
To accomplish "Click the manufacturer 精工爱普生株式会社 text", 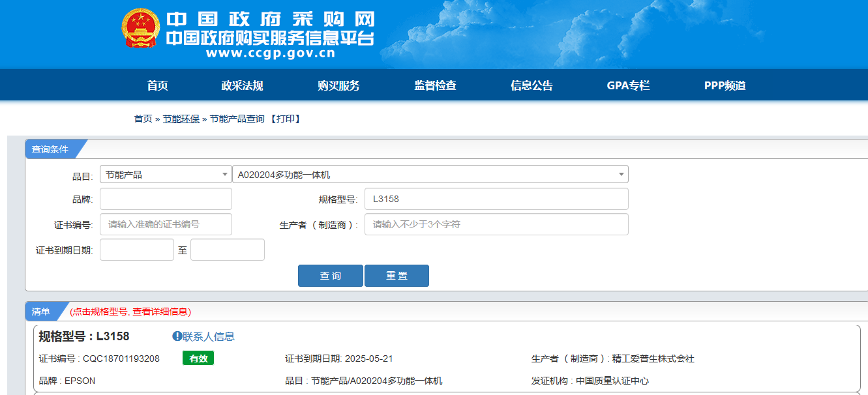I will tap(653, 358).
